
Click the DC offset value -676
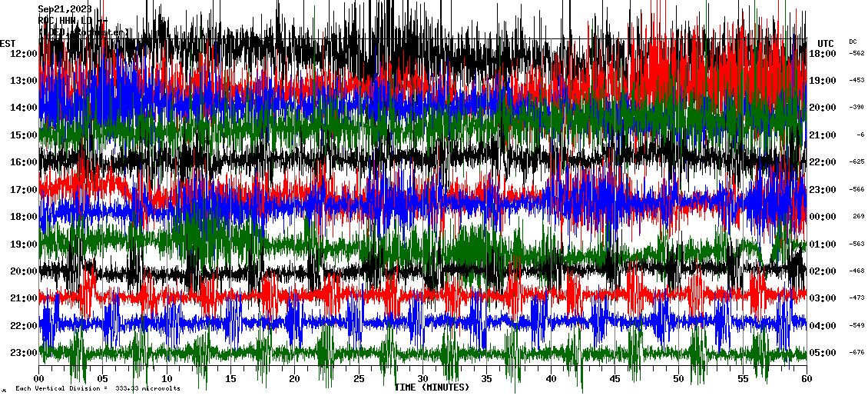[x=856, y=353]
